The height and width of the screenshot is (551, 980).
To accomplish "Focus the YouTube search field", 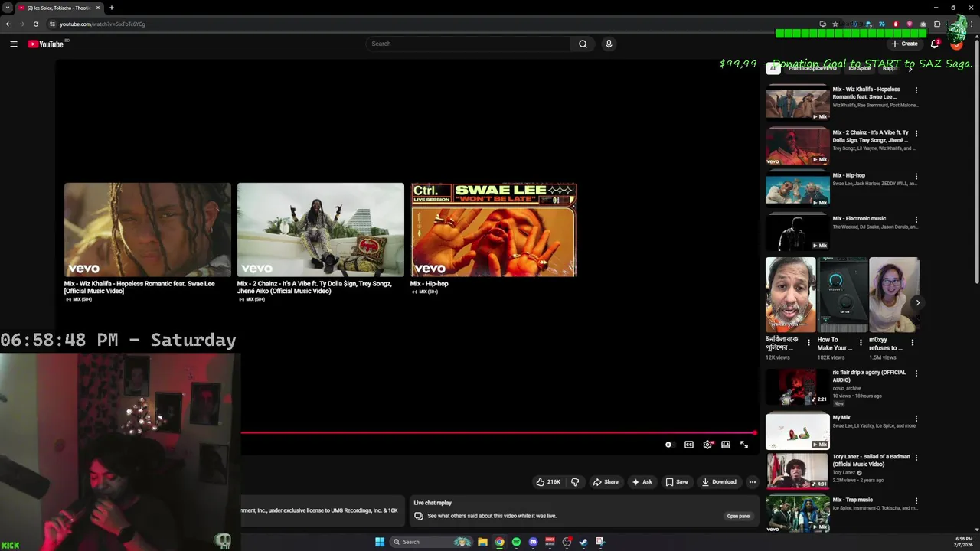I will pyautogui.click(x=469, y=44).
